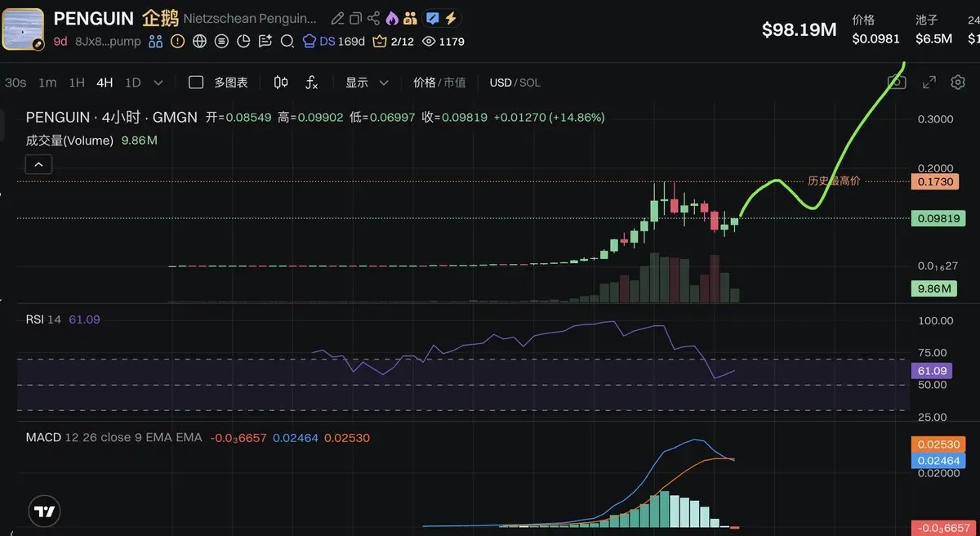The image size is (980, 536).
Task: Open the fx indicators menu
Action: click(312, 83)
